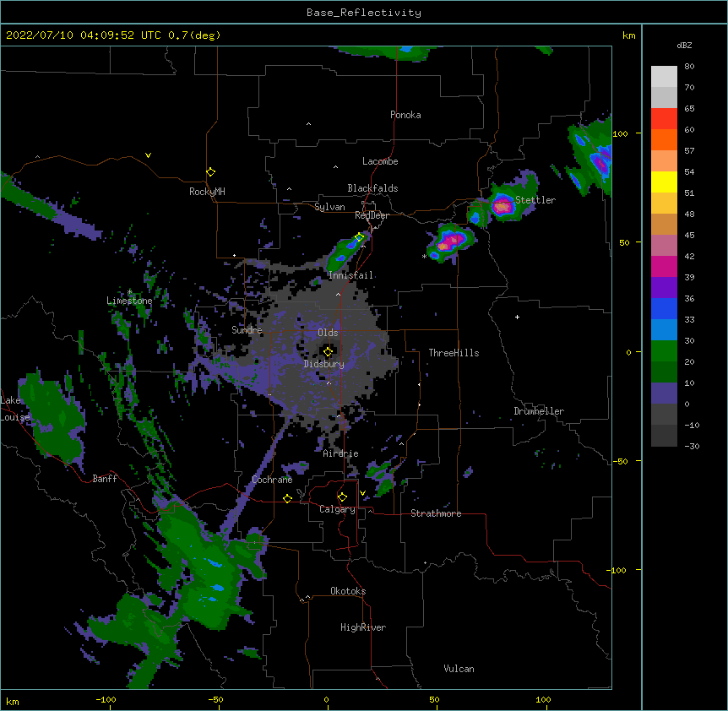Click the Lacombe city label
The height and width of the screenshot is (711, 728).
[380, 161]
